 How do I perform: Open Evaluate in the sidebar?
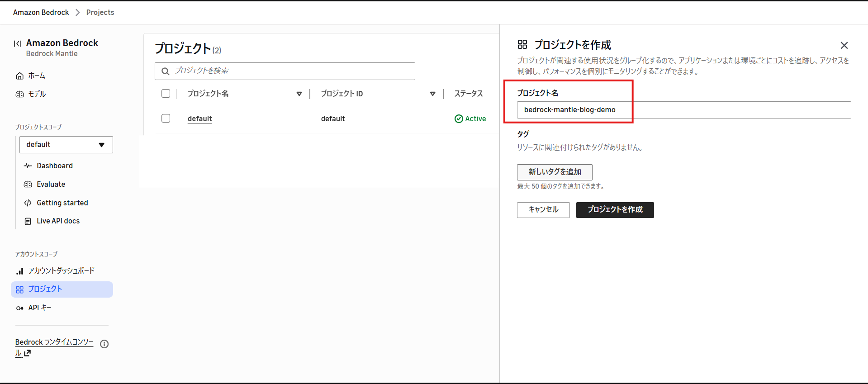click(x=51, y=184)
